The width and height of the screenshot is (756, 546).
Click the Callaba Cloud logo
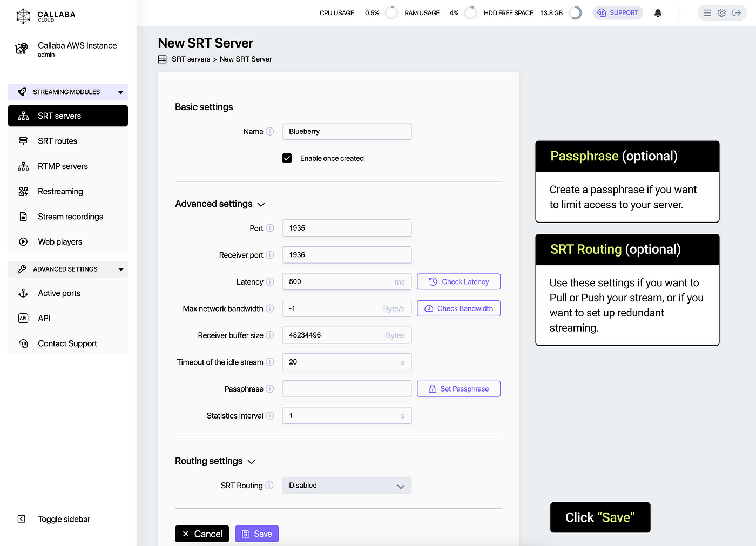(x=46, y=16)
